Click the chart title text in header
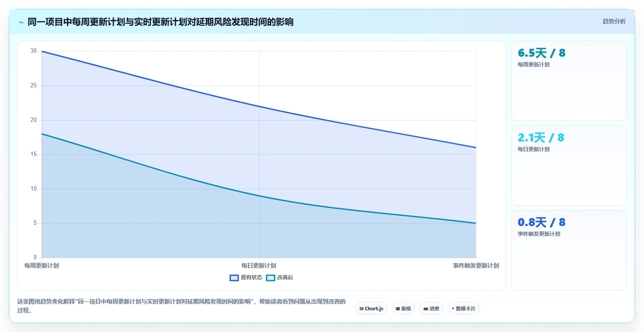Viewport: 644px width, 332px height. click(160, 22)
